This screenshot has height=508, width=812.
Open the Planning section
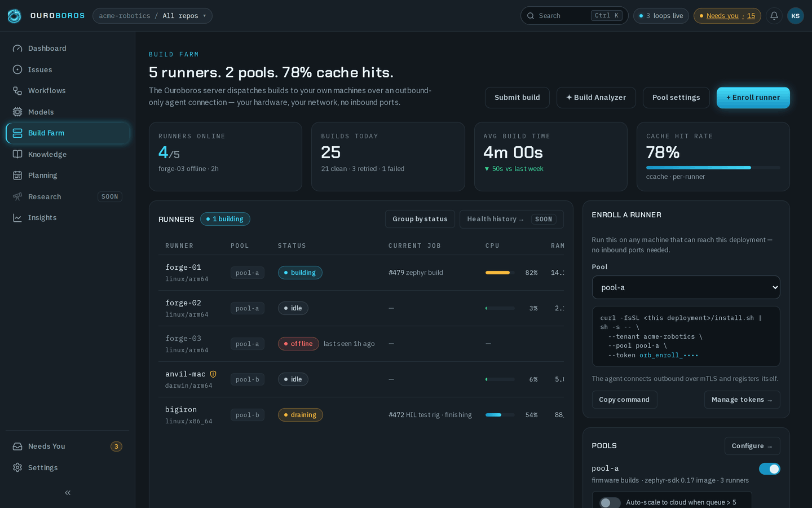point(68,176)
